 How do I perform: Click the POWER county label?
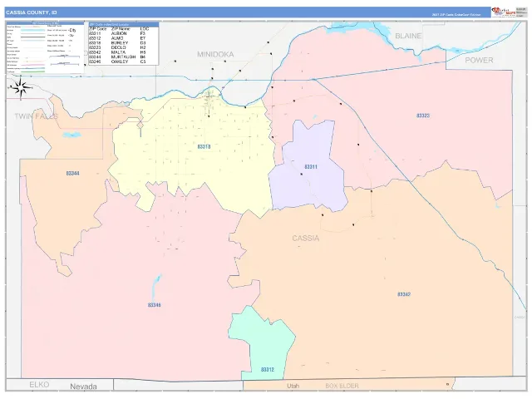point(479,60)
